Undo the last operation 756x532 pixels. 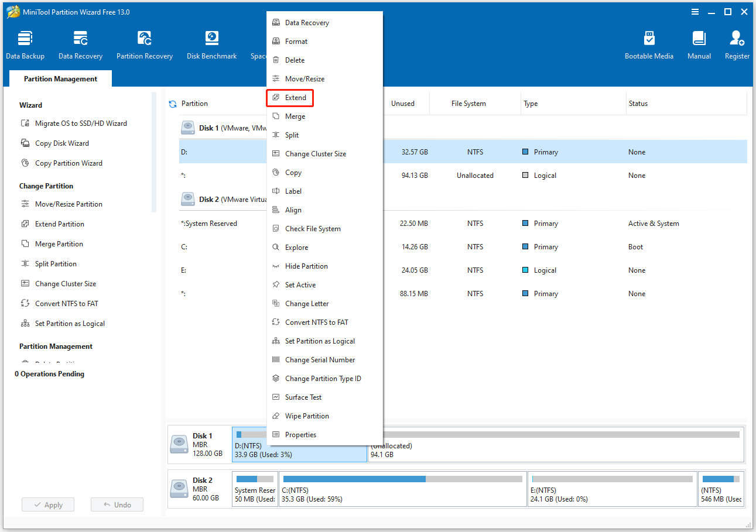[117, 504]
